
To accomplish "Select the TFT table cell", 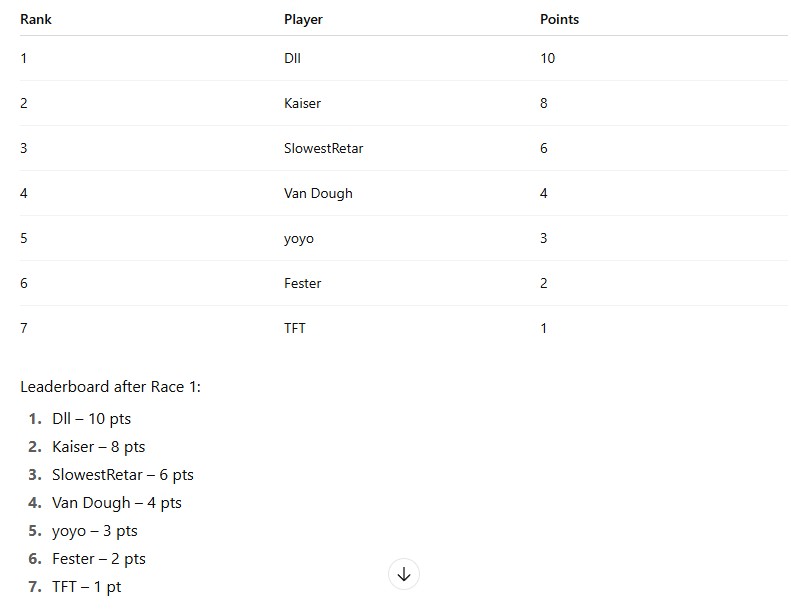I will coord(294,328).
